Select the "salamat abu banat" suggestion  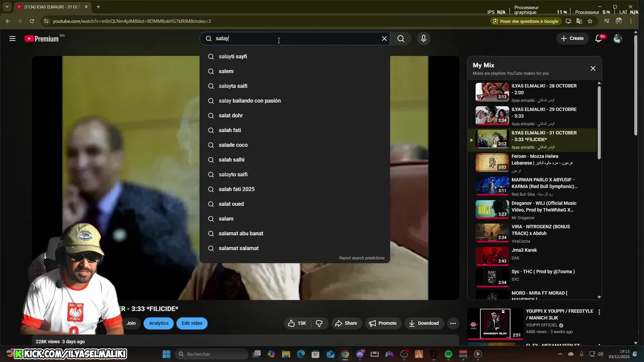tap(295, 233)
